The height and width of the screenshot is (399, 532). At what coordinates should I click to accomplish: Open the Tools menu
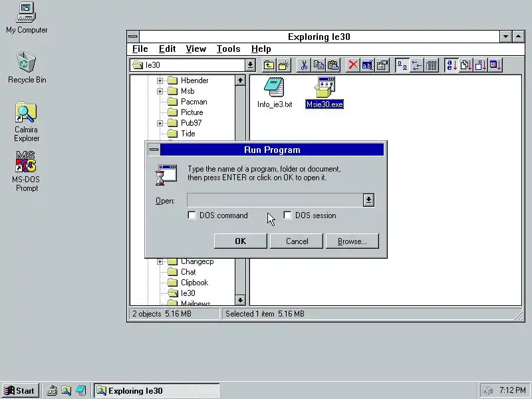(228, 49)
